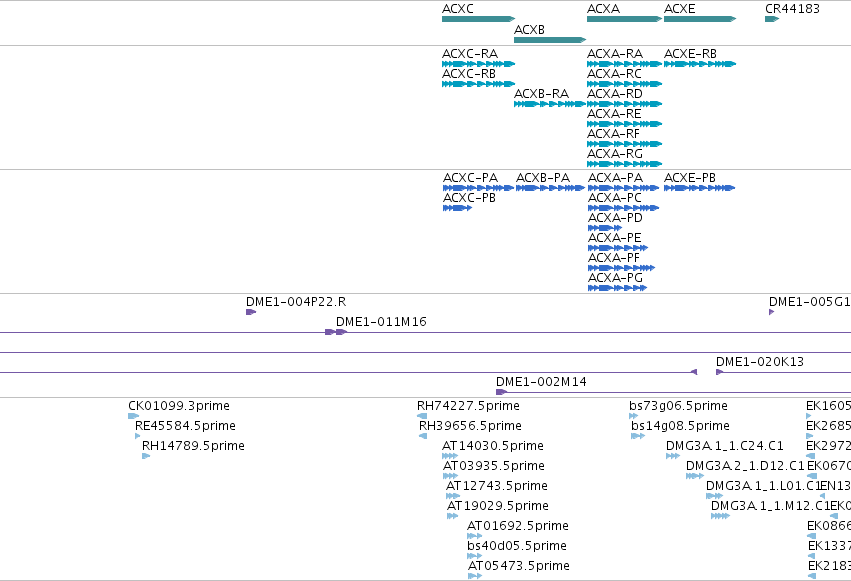Select the ACXA-PC protein feature

click(624, 208)
